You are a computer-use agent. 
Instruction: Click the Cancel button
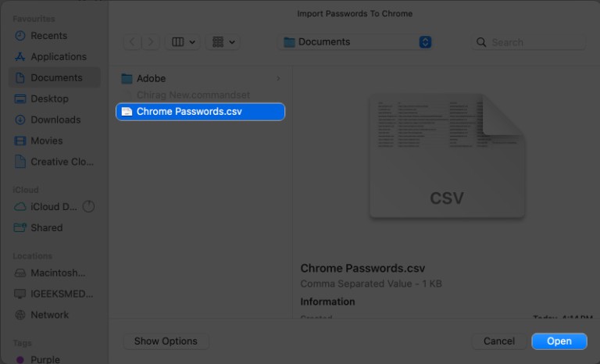click(x=498, y=341)
